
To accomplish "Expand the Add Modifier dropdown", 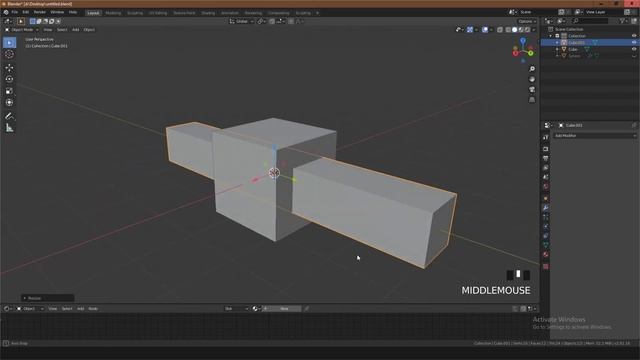I will 595,136.
